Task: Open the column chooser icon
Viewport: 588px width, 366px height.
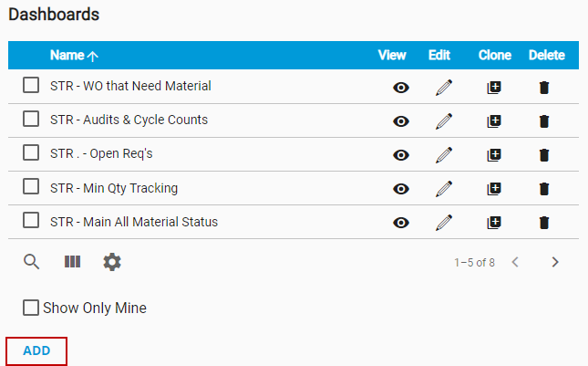Action: pos(72,262)
